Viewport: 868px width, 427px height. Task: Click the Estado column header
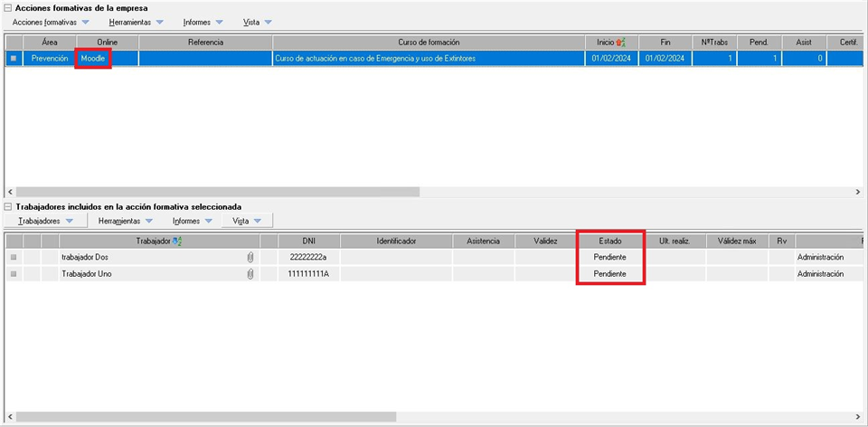(x=609, y=242)
